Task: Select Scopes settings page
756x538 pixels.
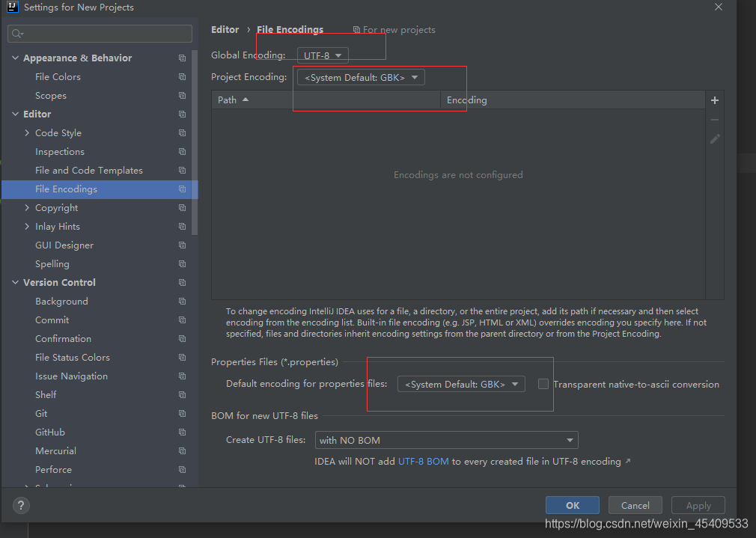Action: 51,96
